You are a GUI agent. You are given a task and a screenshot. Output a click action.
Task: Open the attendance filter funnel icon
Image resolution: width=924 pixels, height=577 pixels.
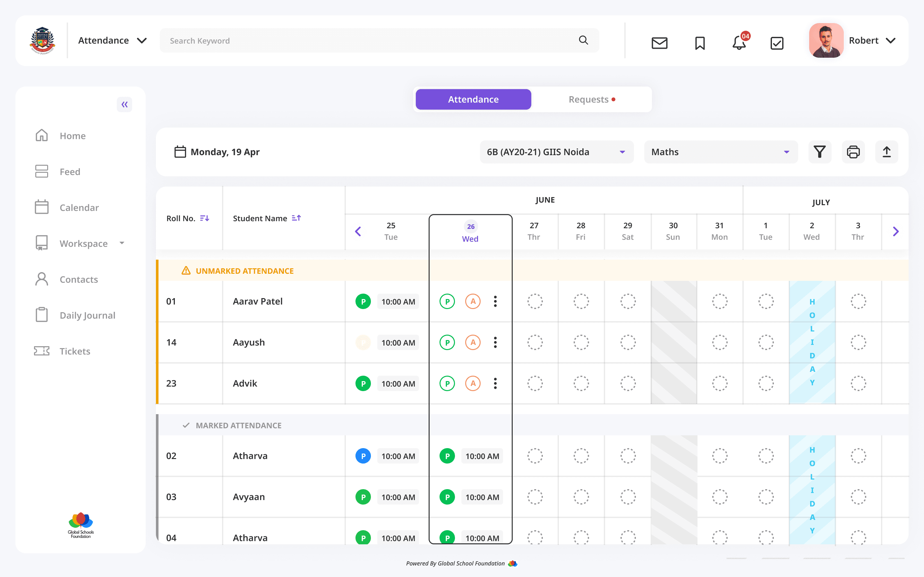pyautogui.click(x=819, y=152)
